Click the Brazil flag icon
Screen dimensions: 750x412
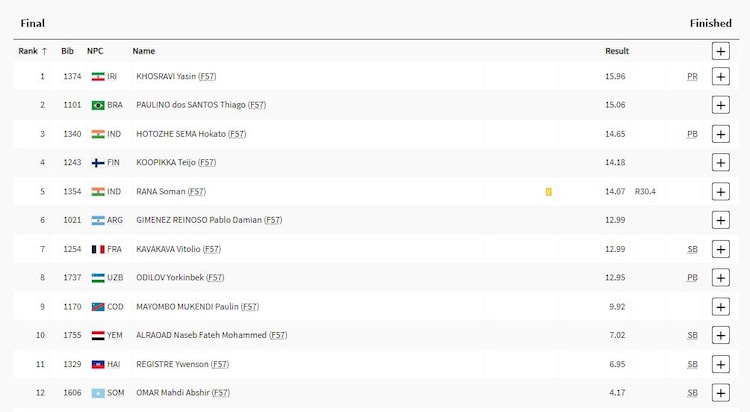[98, 105]
